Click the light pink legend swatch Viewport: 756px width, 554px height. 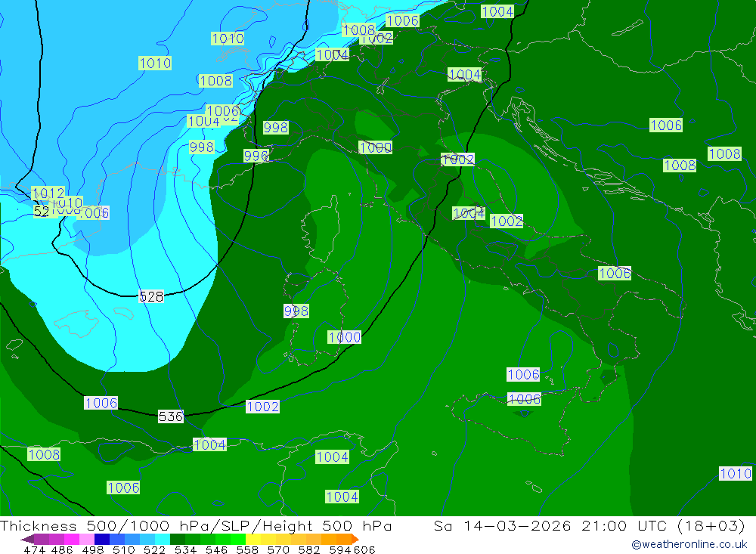(x=87, y=539)
